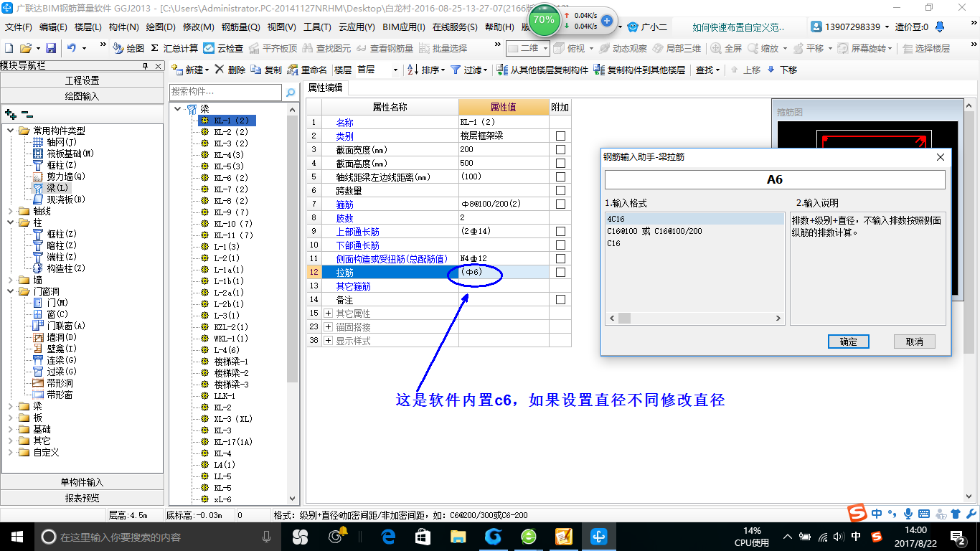Open the 绘图 drawing tool
Screen dimensions: 980x551
pyautogui.click(x=128, y=48)
